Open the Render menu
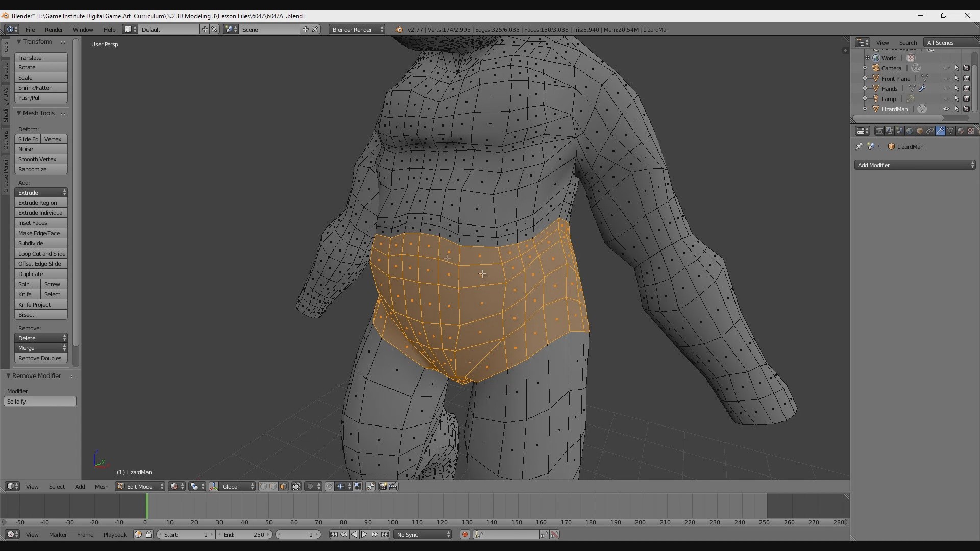 point(54,29)
